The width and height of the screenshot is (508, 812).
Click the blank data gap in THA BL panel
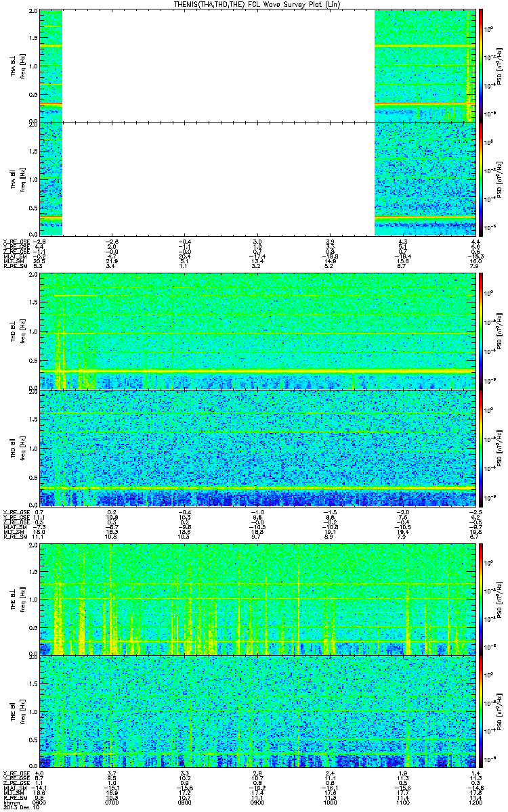pos(218,66)
